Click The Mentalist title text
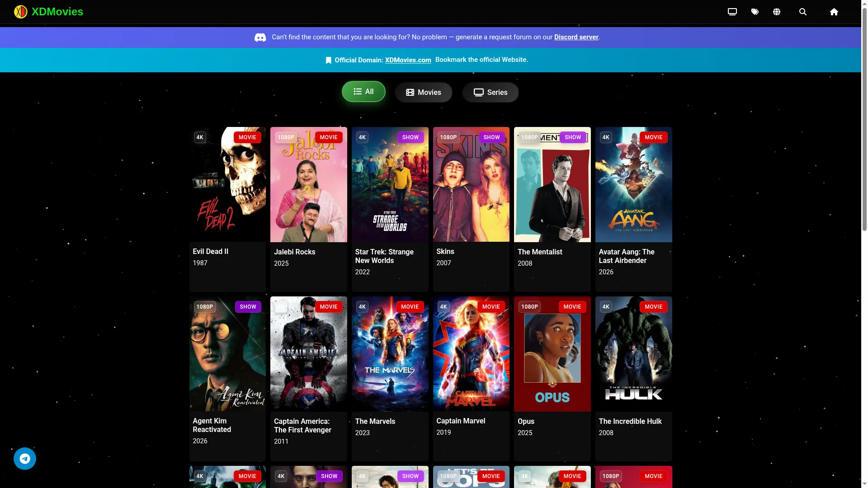This screenshot has height=488, width=868. pos(540,252)
